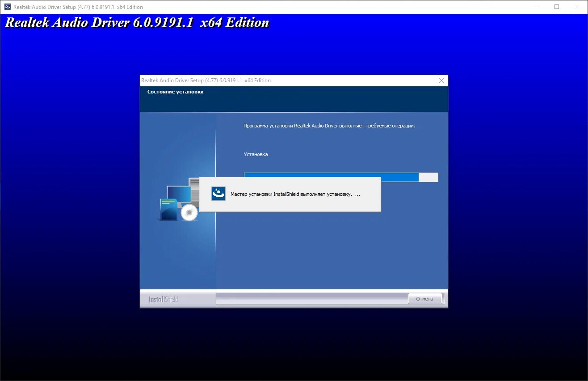588x381 pixels.
Task: Click the inner dialog title bar text
Action: pyautogui.click(x=206, y=80)
